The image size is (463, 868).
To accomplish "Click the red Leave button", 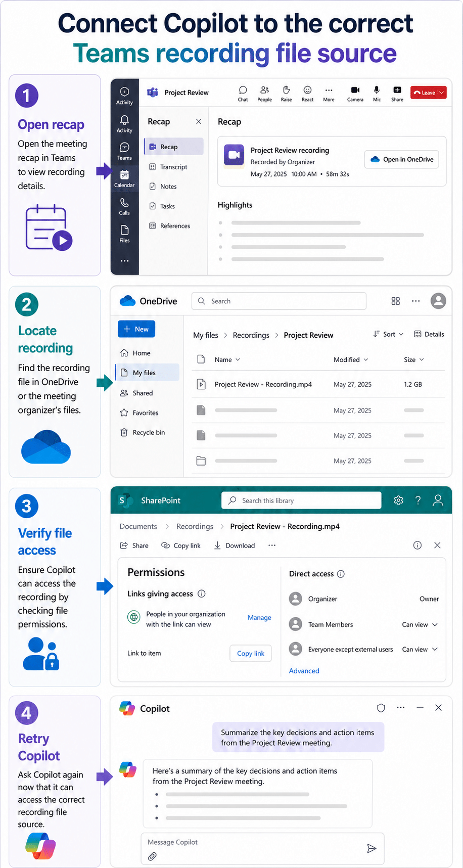I will click(428, 93).
